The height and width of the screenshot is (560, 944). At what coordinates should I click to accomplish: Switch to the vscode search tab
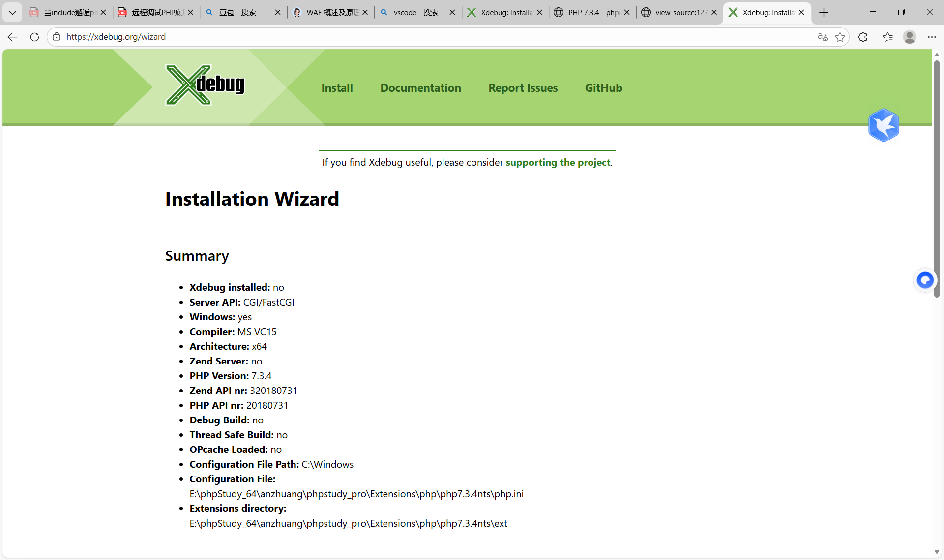coord(415,12)
